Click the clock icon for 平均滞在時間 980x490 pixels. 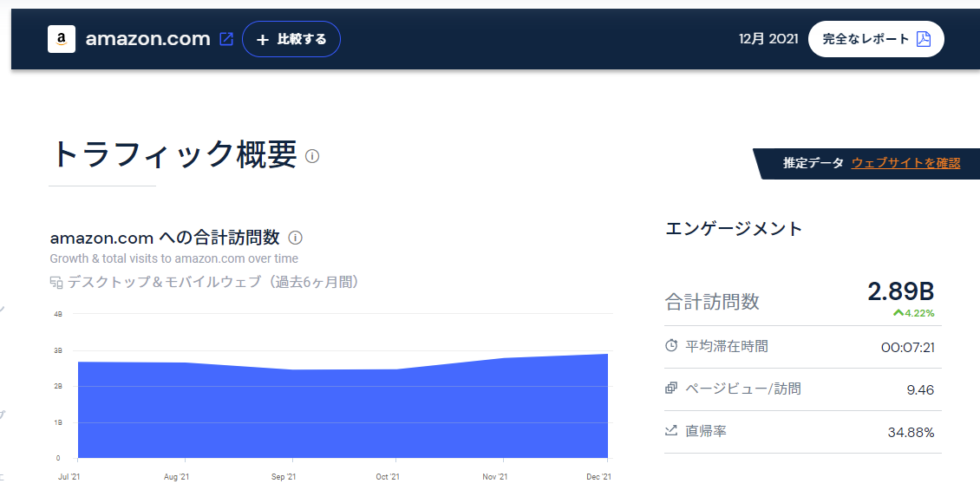coord(671,346)
